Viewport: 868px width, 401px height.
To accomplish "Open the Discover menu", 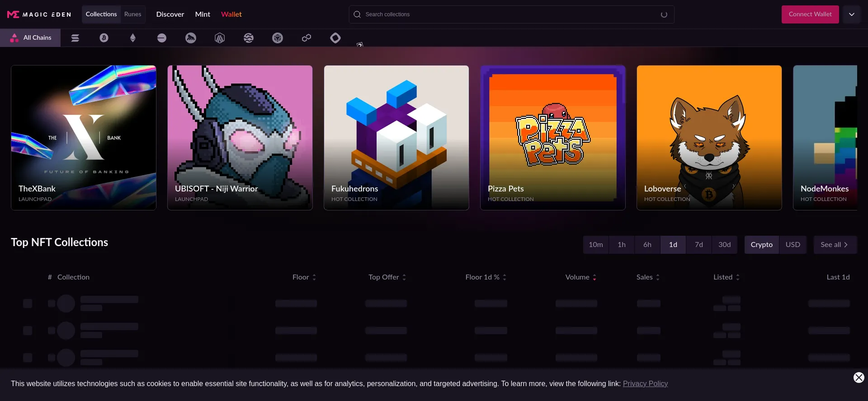I will (170, 14).
